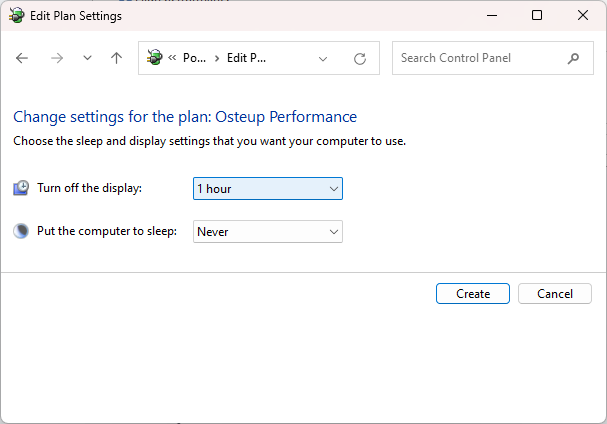Viewport: 607px width, 424px height.
Task: Click the moon icon beside computer sleep
Action: click(x=22, y=231)
